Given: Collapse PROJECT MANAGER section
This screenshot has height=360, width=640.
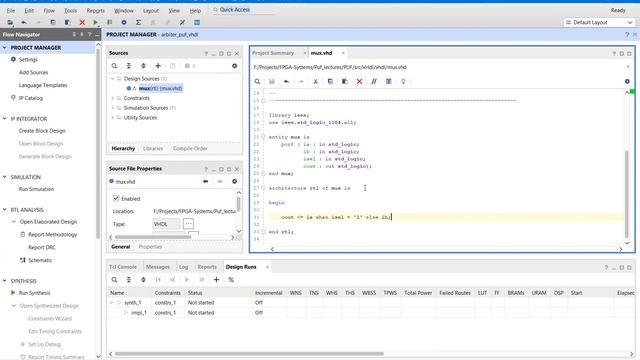Looking at the screenshot, I should point(4,48).
